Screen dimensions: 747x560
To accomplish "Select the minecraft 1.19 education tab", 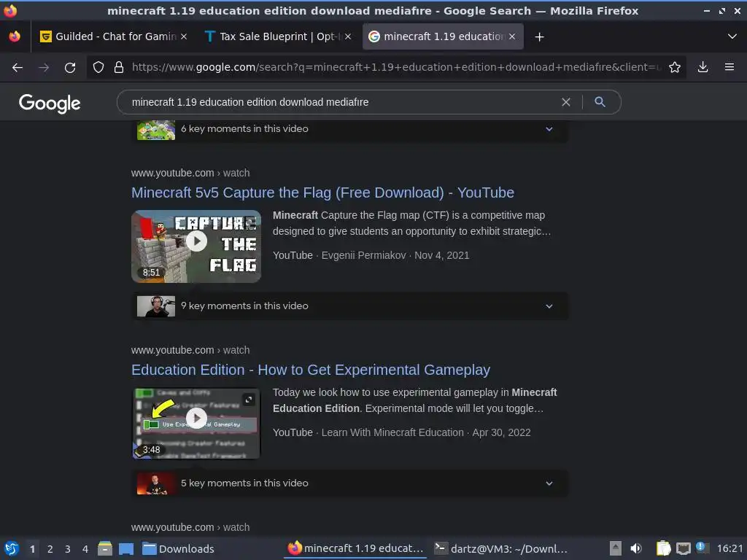I will point(443,36).
